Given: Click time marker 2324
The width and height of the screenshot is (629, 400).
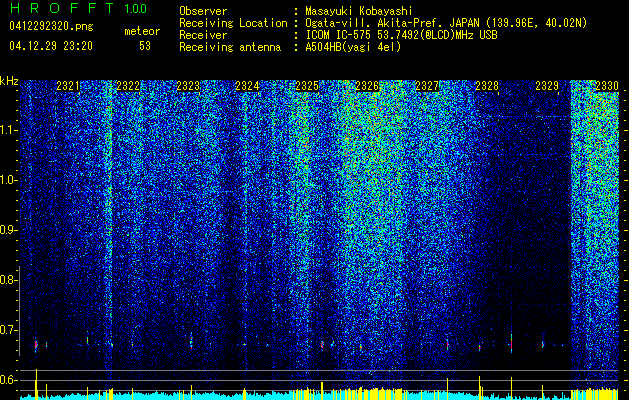Looking at the screenshot, I should 248,86.
